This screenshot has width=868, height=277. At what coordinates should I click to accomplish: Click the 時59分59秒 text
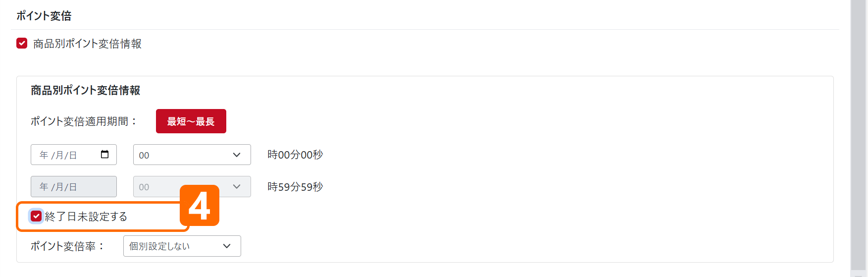point(295,187)
